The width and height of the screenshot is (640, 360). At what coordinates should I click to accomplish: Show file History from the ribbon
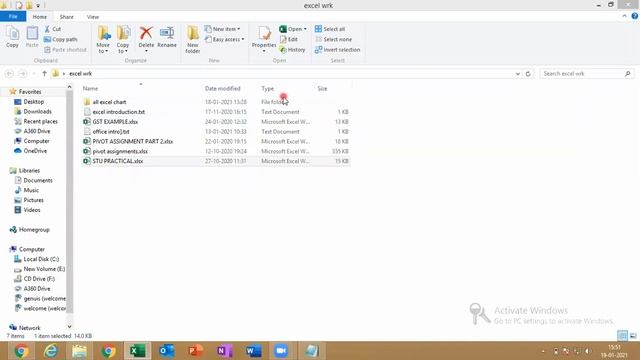coord(292,49)
